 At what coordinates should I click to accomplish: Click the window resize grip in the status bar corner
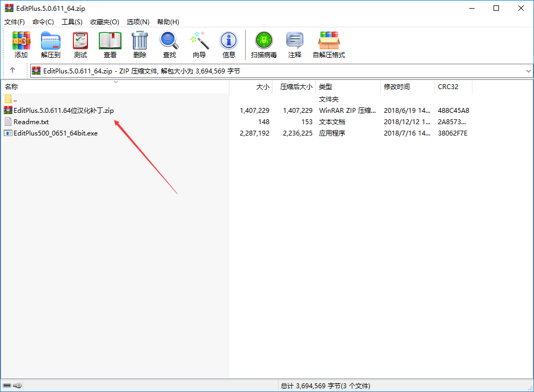pyautogui.click(x=530, y=388)
